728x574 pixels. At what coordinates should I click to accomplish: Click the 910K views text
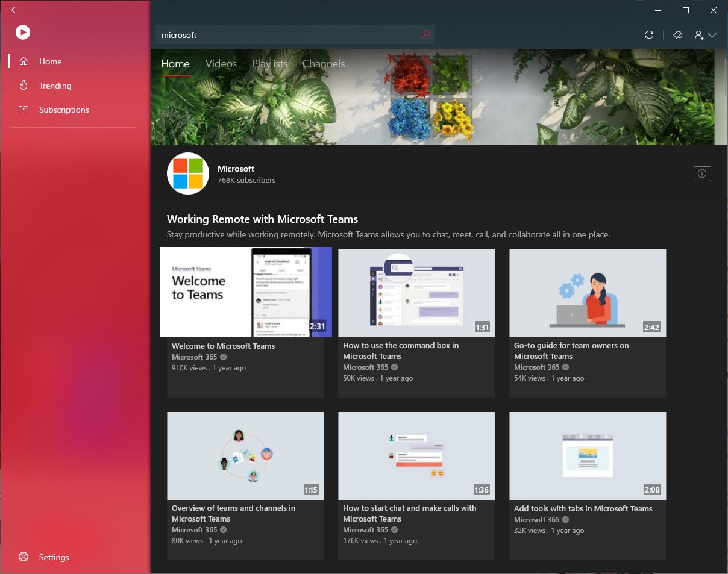(189, 368)
